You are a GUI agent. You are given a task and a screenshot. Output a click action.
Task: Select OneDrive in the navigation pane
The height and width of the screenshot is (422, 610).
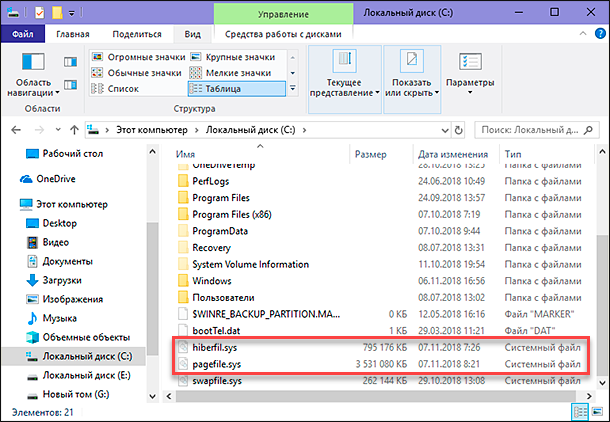tap(47, 179)
